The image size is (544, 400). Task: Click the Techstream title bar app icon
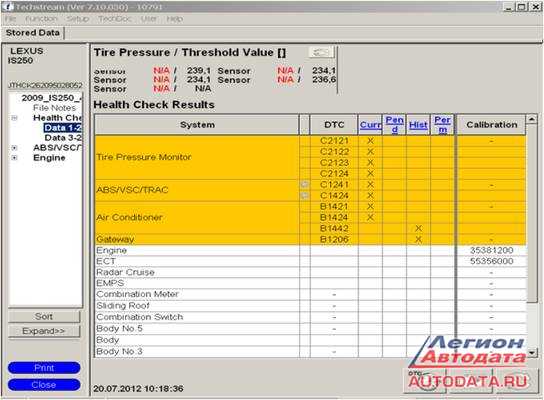tap(8, 7)
